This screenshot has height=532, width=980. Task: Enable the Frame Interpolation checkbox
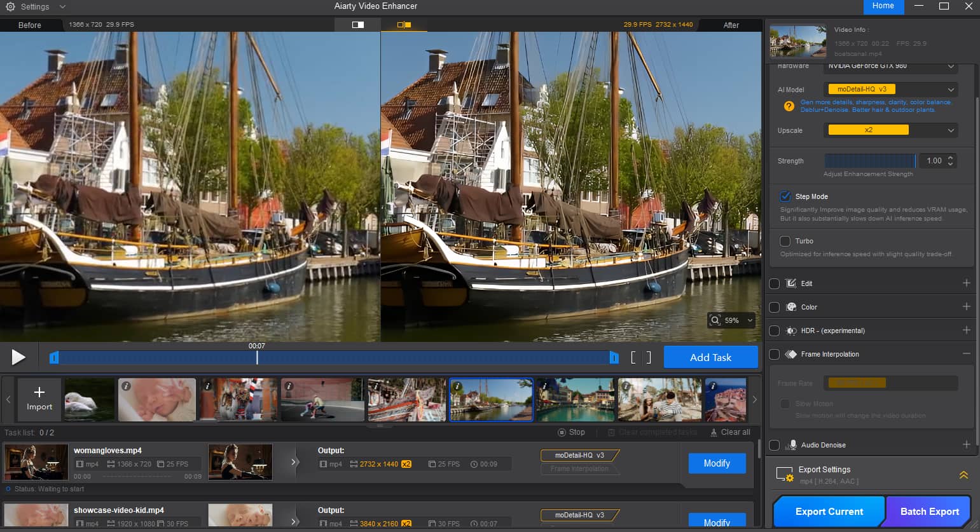tap(774, 354)
